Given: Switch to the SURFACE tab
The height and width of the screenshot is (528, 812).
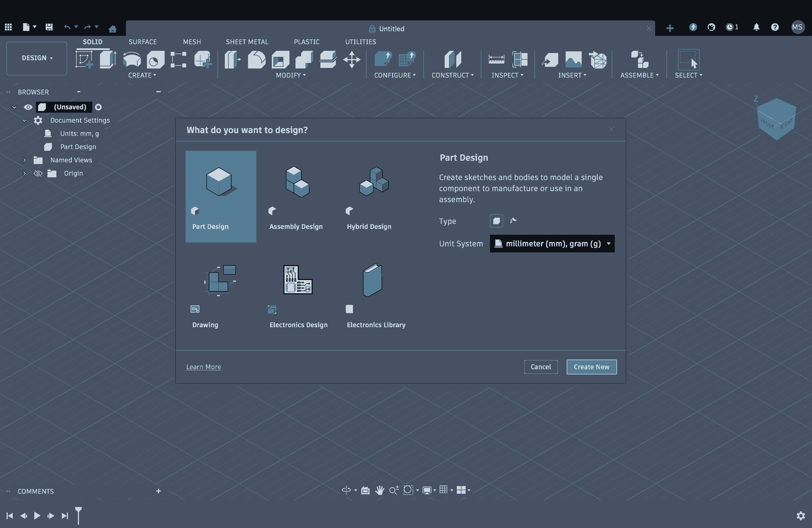Looking at the screenshot, I should pos(143,42).
